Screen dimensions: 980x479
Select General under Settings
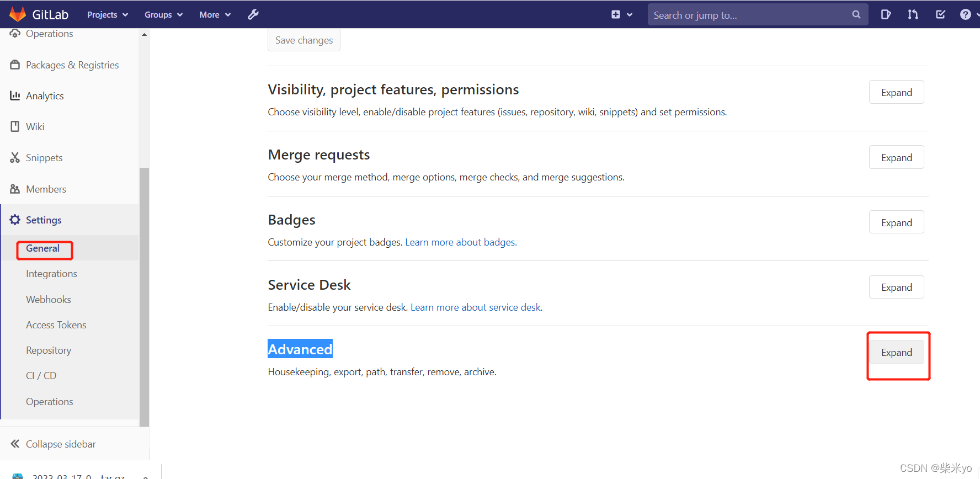pos(42,248)
